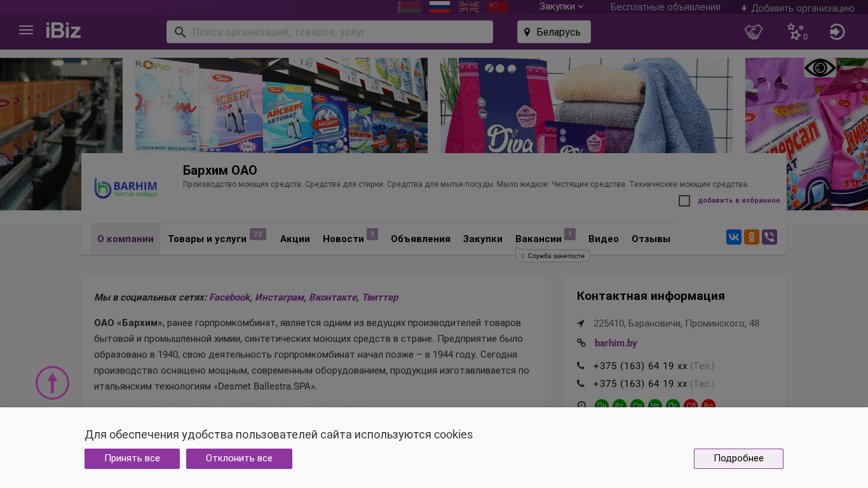868x488 pixels.
Task: Share on Odnoklassniki icon
Action: [752, 237]
